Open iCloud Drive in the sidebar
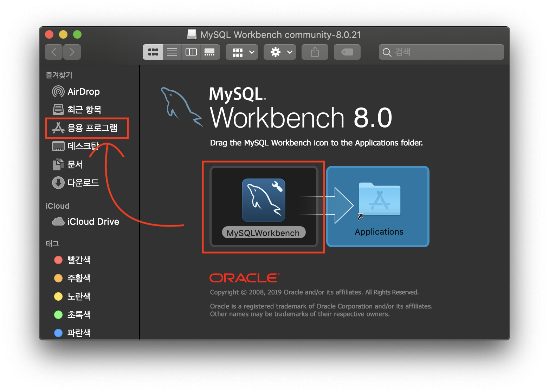The width and height of the screenshot is (549, 392). pyautogui.click(x=86, y=222)
